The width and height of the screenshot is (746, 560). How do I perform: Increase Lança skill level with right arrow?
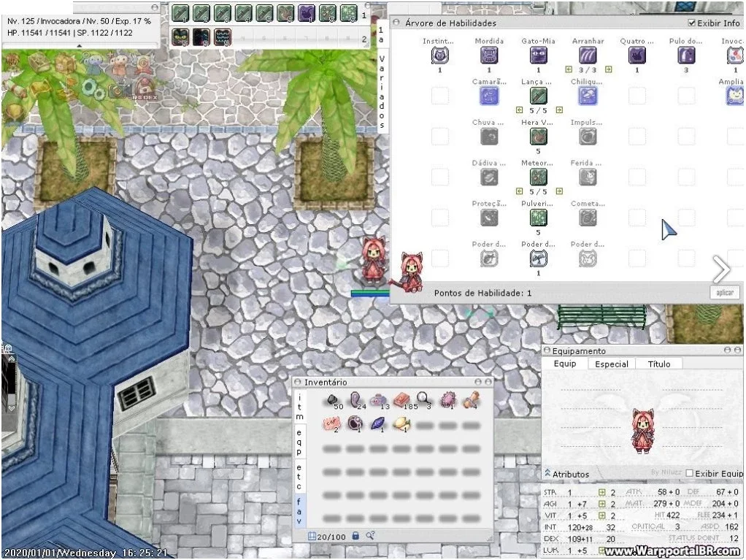pos(559,110)
